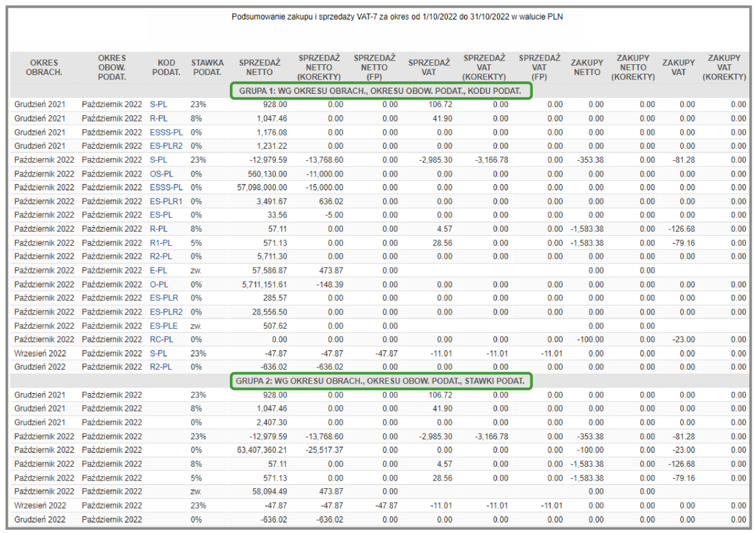Click the ES-PL tax code link
Image resolution: width=756 pixels, height=533 pixels.
161,215
